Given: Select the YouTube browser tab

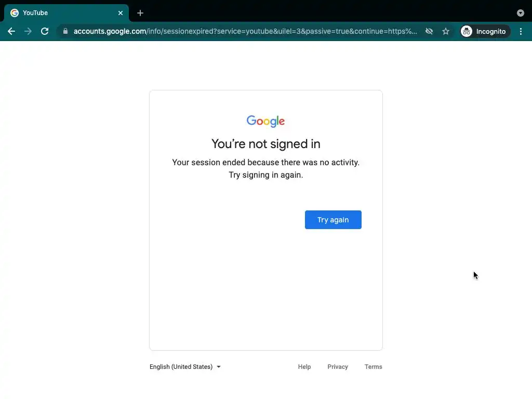Looking at the screenshot, I should [66, 13].
